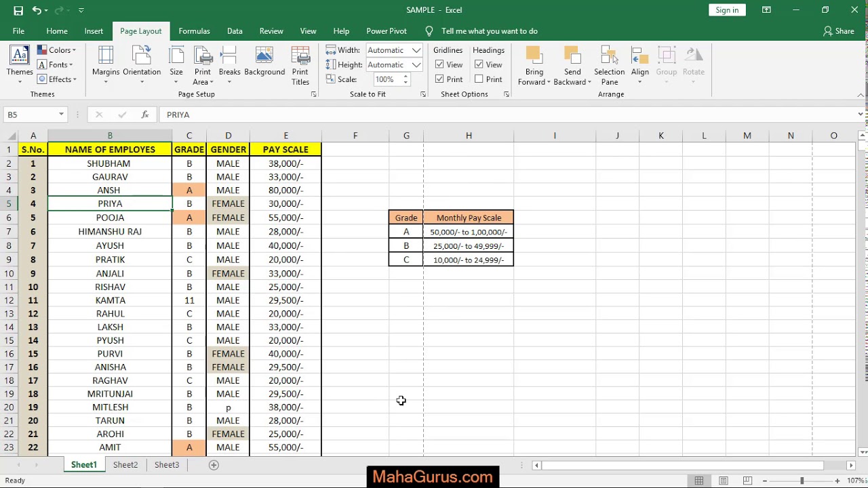Open the Width Automatic dropdown
Viewport: 868px width, 488px height.
[x=416, y=50]
